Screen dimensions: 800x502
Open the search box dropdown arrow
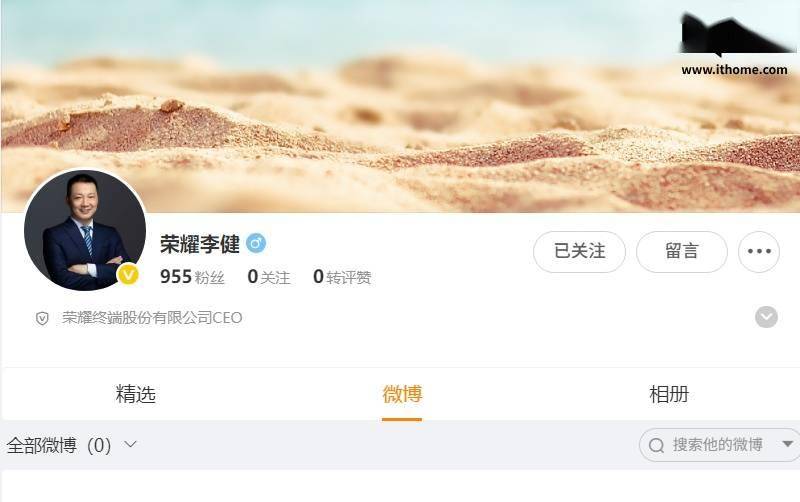tap(787, 444)
